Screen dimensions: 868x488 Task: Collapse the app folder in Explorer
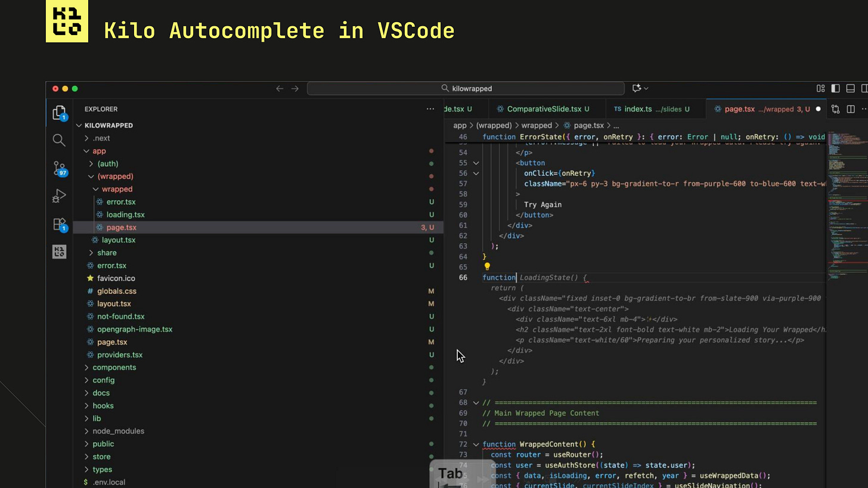pyautogui.click(x=99, y=151)
